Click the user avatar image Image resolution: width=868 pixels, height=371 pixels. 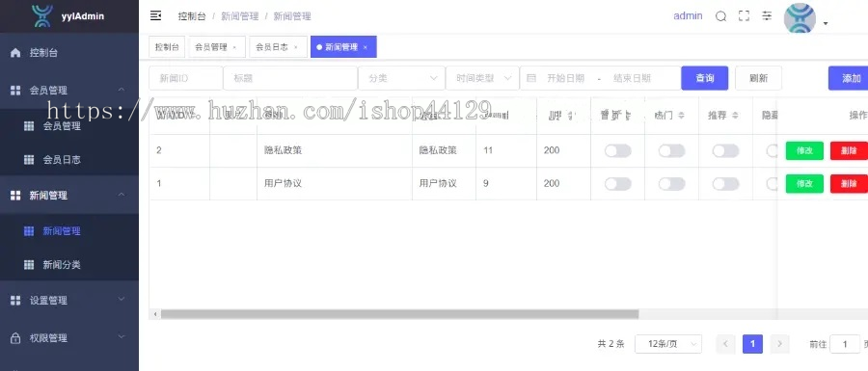click(800, 18)
